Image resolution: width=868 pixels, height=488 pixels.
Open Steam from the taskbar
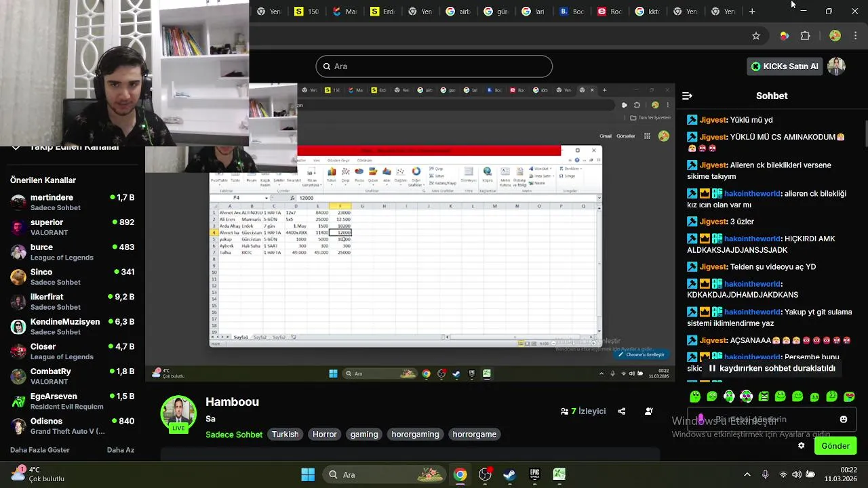click(509, 474)
